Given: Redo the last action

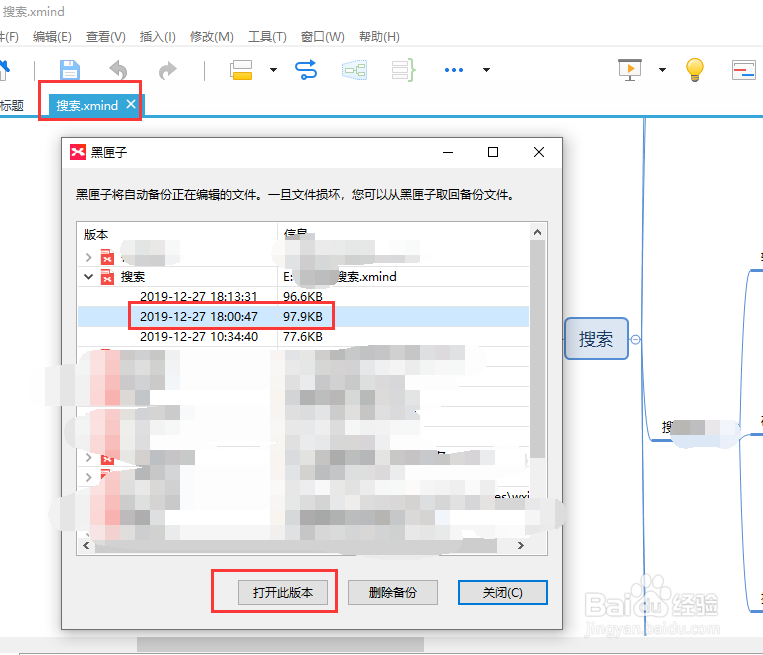Looking at the screenshot, I should click(168, 70).
